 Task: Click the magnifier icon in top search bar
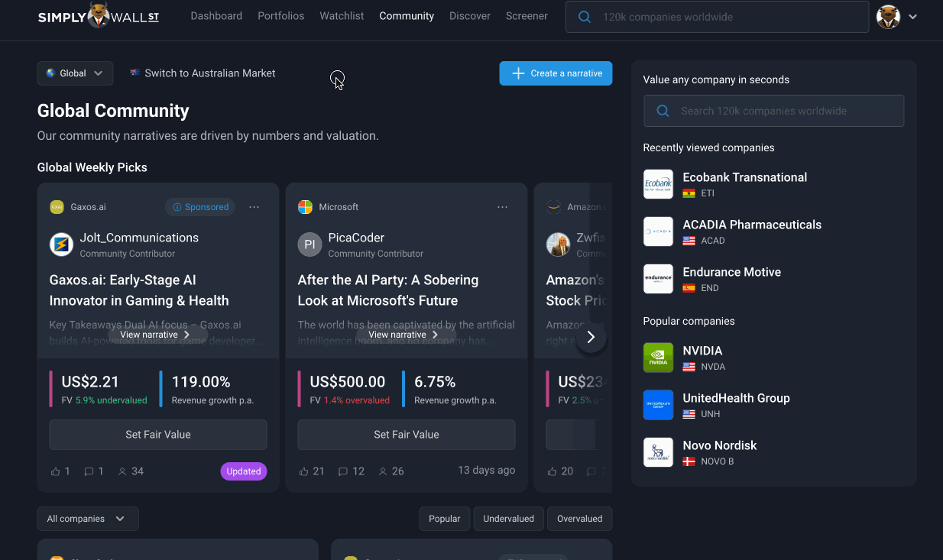[585, 17]
